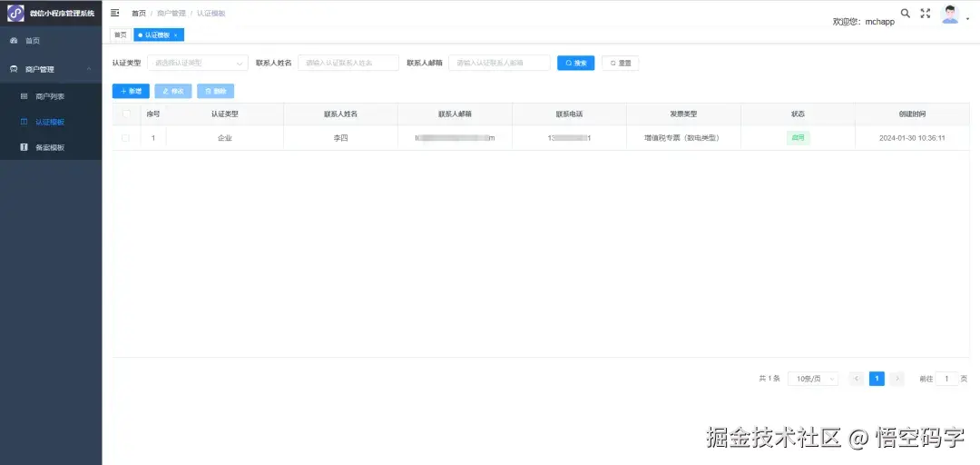Collapse sidebar with the hamburger icon
The width and height of the screenshot is (980, 465).
[x=115, y=13]
